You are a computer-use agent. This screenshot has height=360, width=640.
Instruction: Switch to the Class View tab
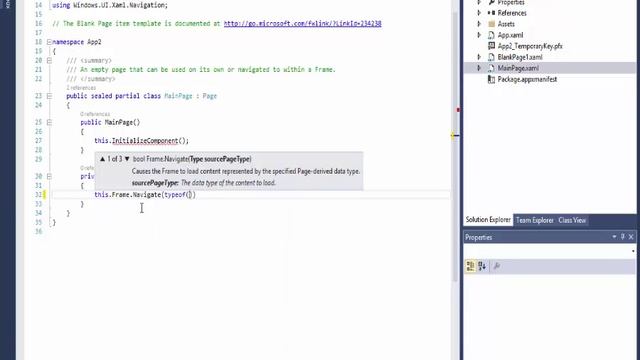point(572,220)
